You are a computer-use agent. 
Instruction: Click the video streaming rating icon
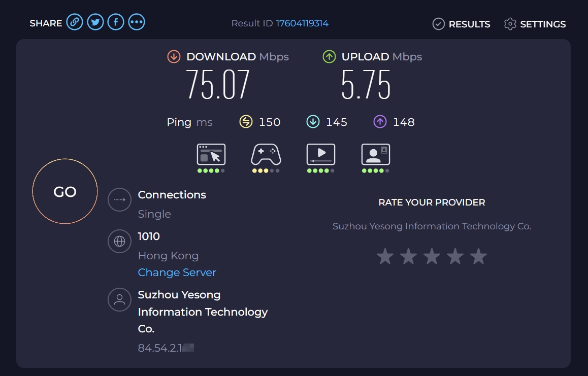pos(320,154)
